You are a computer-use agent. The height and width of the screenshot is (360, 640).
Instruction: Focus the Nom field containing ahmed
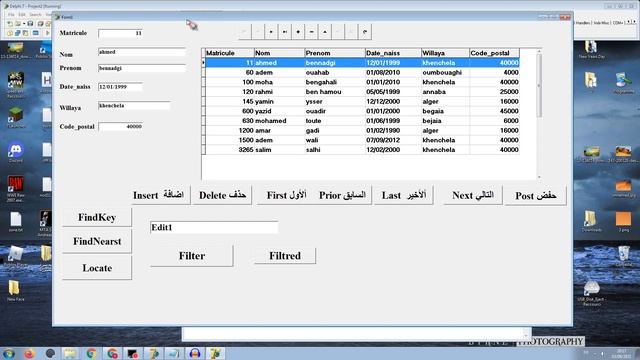coord(142,52)
